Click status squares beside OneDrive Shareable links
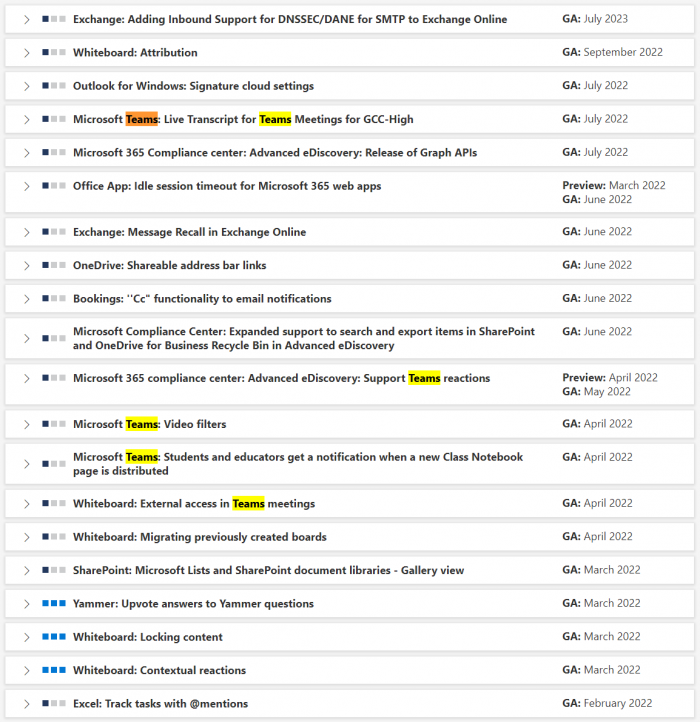Image resolution: width=700 pixels, height=722 pixels. click(54, 265)
